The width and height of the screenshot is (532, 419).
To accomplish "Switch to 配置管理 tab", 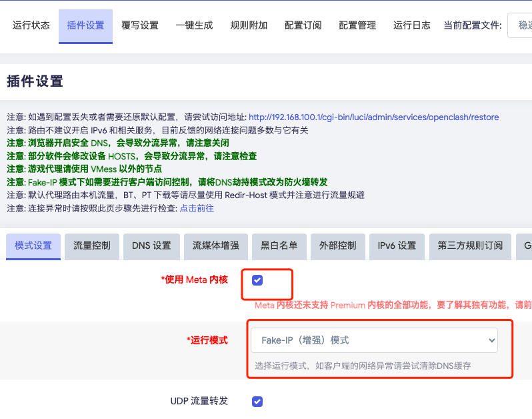I will point(357,25).
